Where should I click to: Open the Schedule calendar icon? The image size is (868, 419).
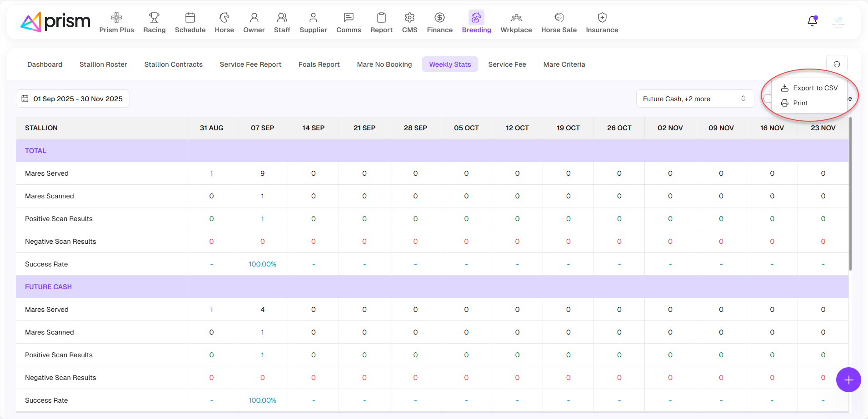(x=190, y=18)
